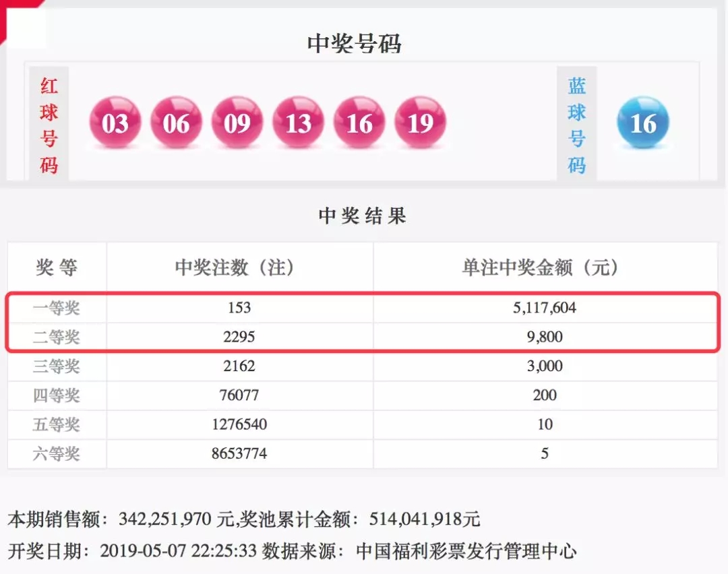
Task: Click red ball number 06
Action: pyautogui.click(x=176, y=123)
